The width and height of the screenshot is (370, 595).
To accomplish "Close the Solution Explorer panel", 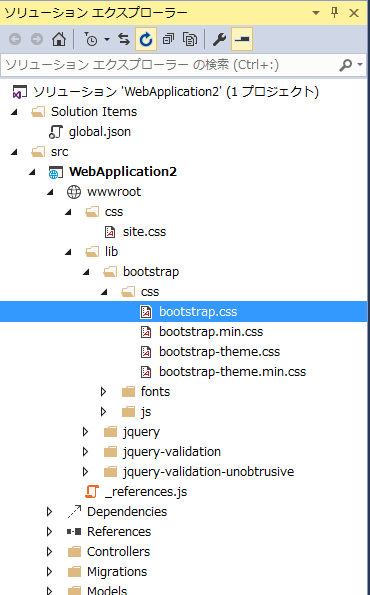I will 354,13.
